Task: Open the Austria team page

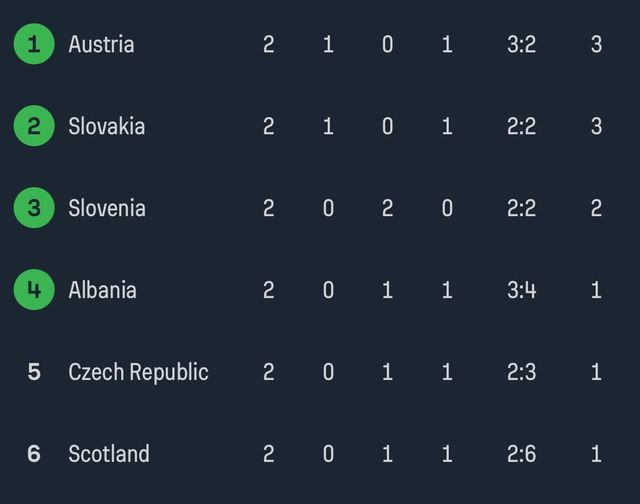Action: (101, 44)
